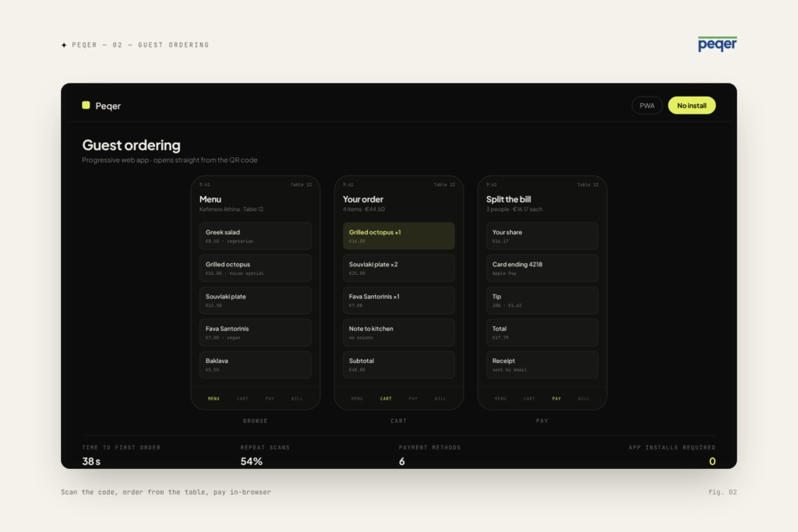Click 4 items · €44.50 text
This screenshot has width=798, height=532.
[x=364, y=209]
